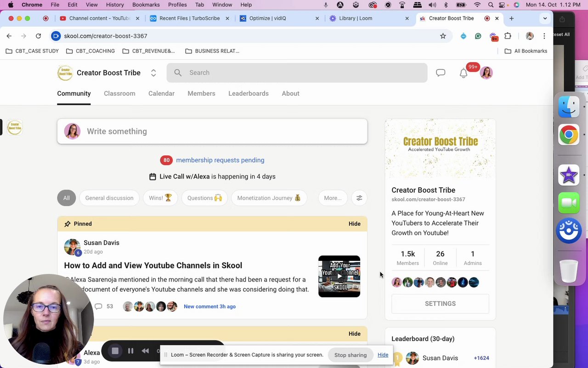This screenshot has width=588, height=368.
Task: Pause the Loom recording
Action: 130,351
